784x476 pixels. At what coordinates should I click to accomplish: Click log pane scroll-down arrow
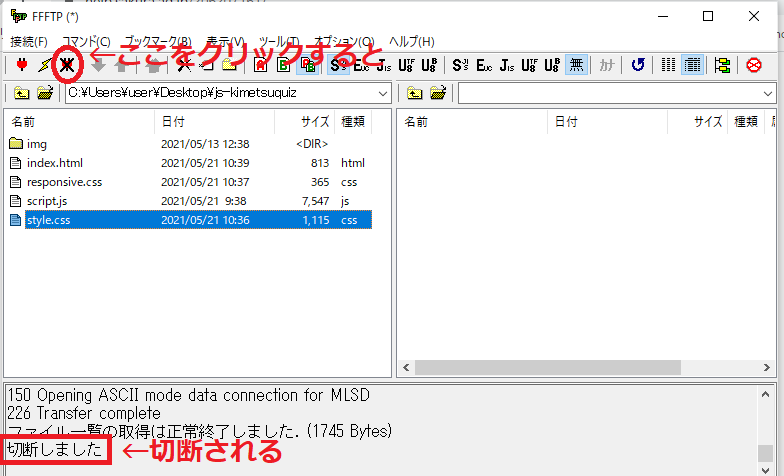pyautogui.click(x=766, y=470)
